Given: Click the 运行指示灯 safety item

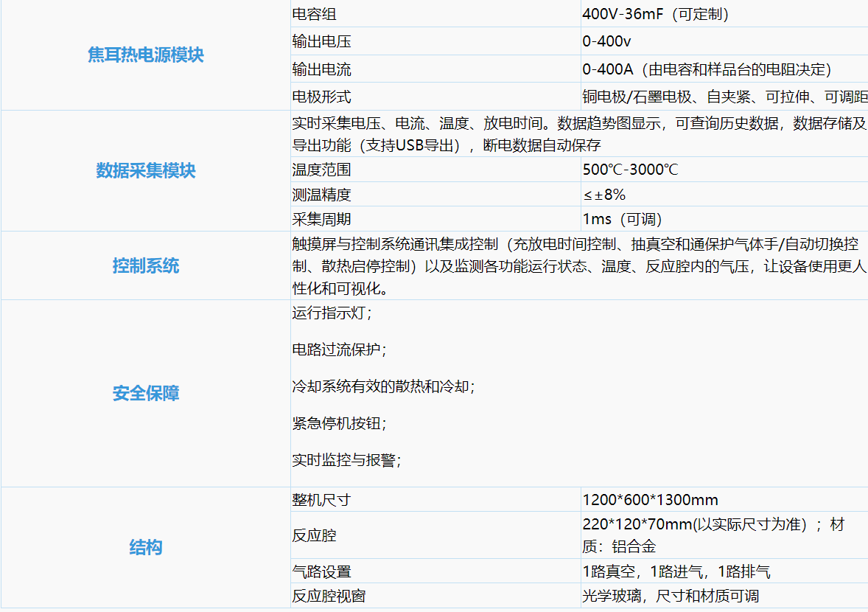Looking at the screenshot, I should click(x=332, y=313).
